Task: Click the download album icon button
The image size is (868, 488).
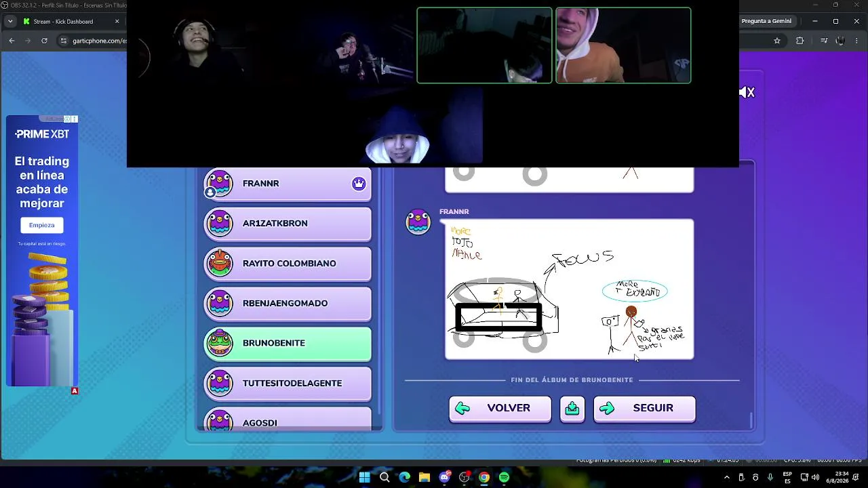Action: pos(572,409)
